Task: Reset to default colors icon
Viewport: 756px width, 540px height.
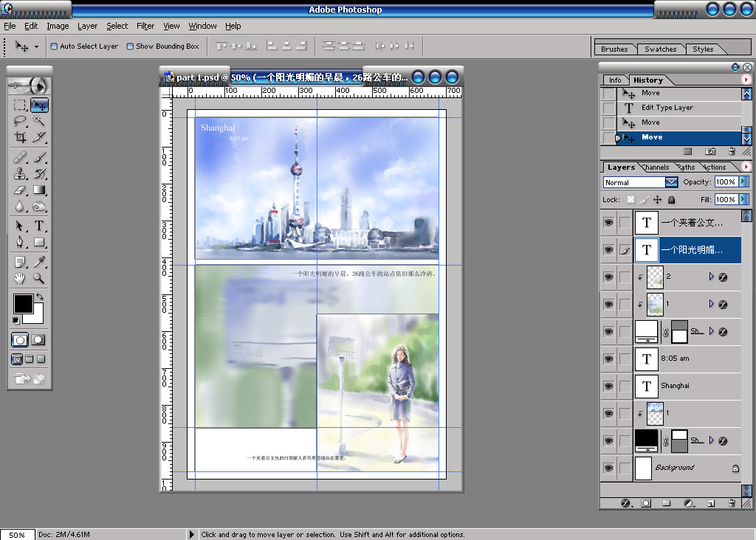Action: pos(16,320)
